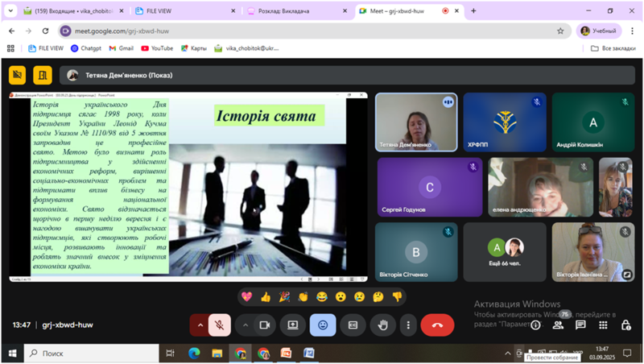Screen dimensions: 644x364
Task: Show hidden system tray icons
Action: (x=508, y=354)
